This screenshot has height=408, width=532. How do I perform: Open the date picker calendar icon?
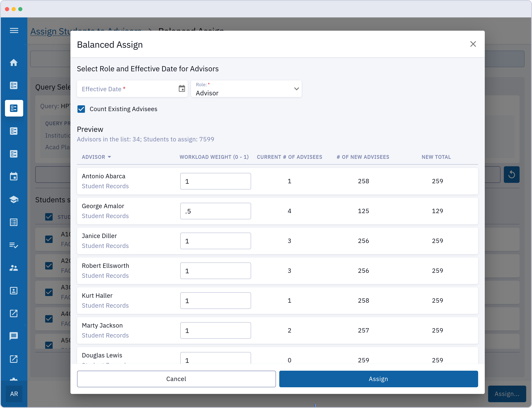[x=182, y=89]
